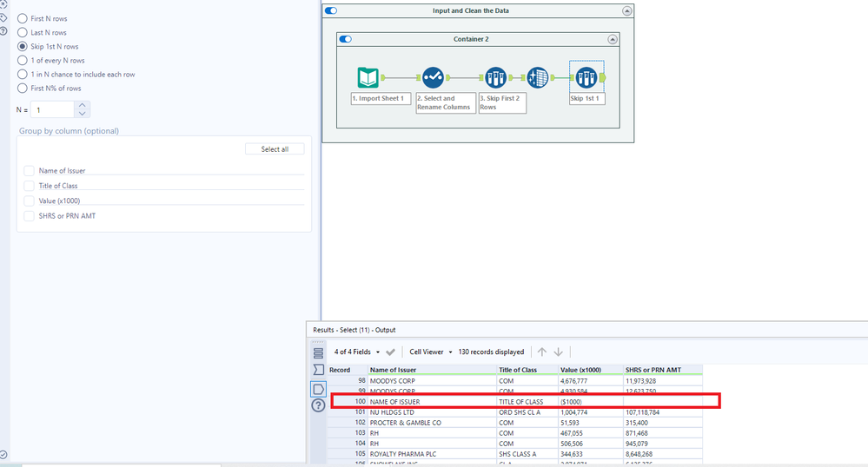Select the Last N rows option
868x467 pixels.
[22, 33]
